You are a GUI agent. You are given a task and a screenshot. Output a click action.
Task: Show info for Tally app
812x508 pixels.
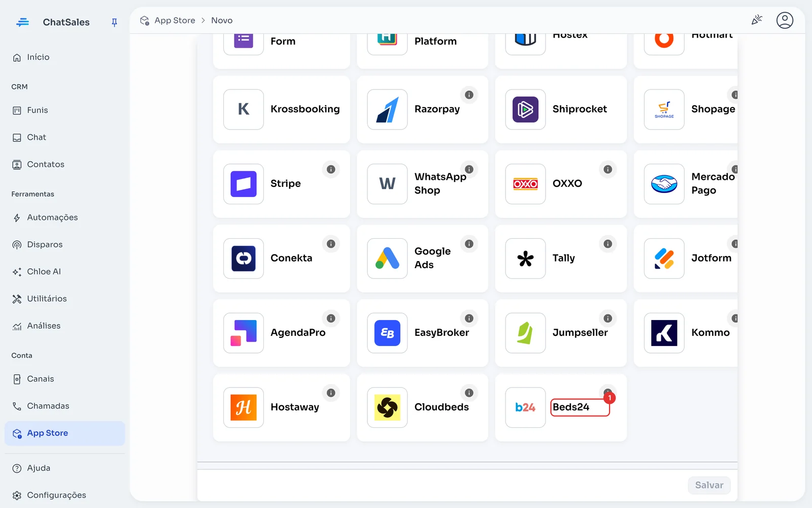[x=607, y=244]
